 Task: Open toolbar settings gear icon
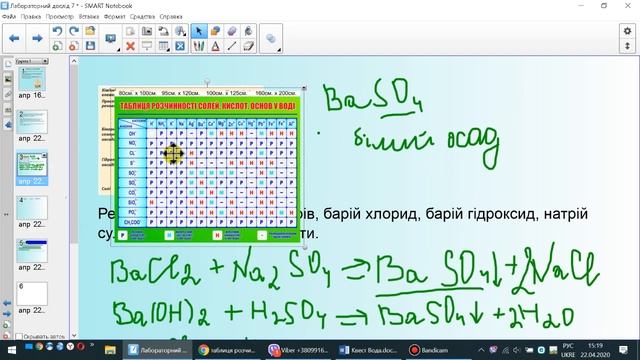coord(627,31)
